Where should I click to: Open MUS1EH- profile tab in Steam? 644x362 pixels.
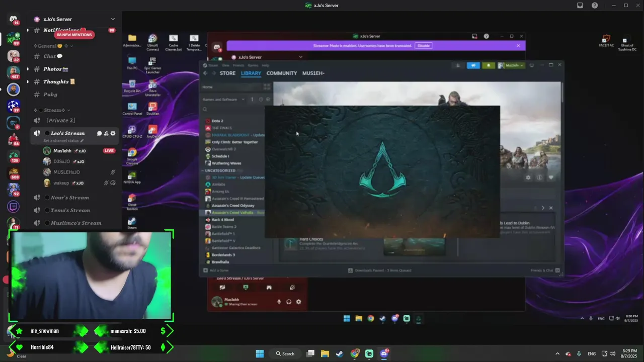click(x=313, y=73)
